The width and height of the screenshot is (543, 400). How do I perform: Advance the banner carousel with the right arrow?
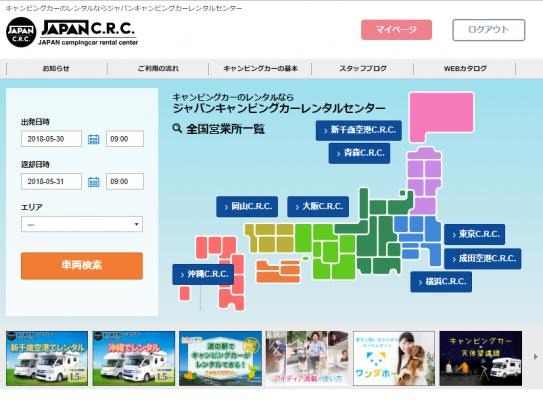click(535, 356)
